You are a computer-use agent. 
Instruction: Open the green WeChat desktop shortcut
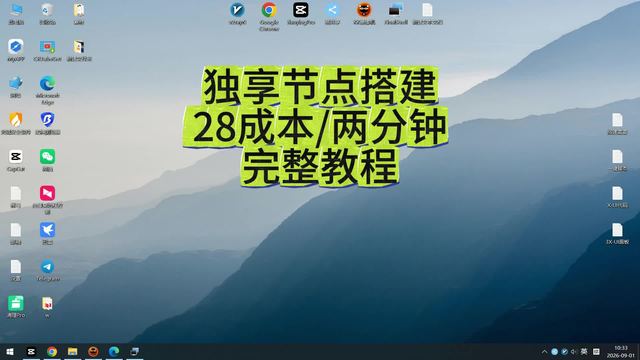(47, 160)
